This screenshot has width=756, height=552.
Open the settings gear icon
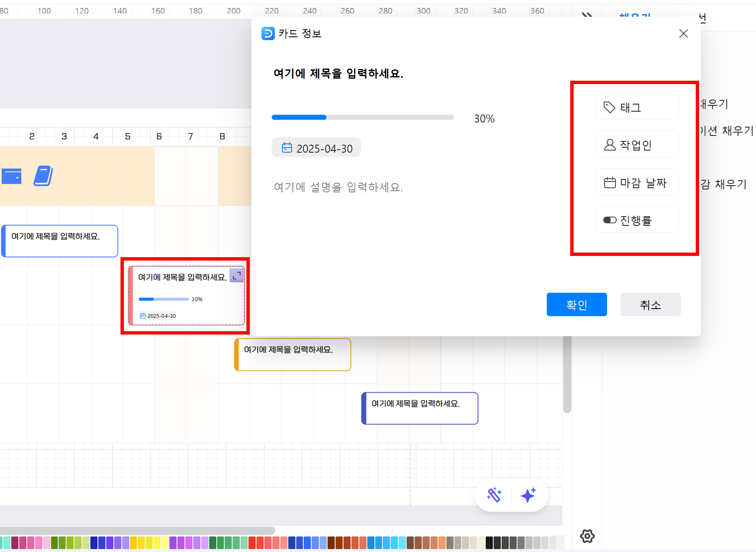point(587,536)
